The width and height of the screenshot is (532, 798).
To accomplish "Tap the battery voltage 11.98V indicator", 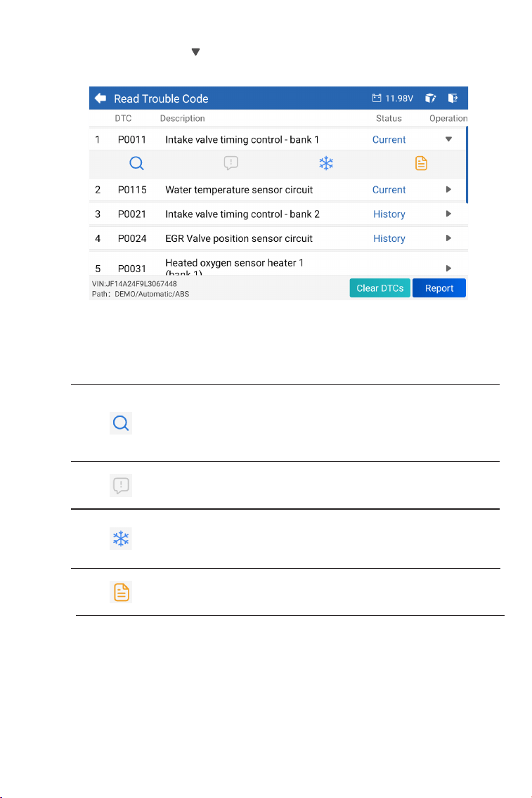I will (x=393, y=98).
